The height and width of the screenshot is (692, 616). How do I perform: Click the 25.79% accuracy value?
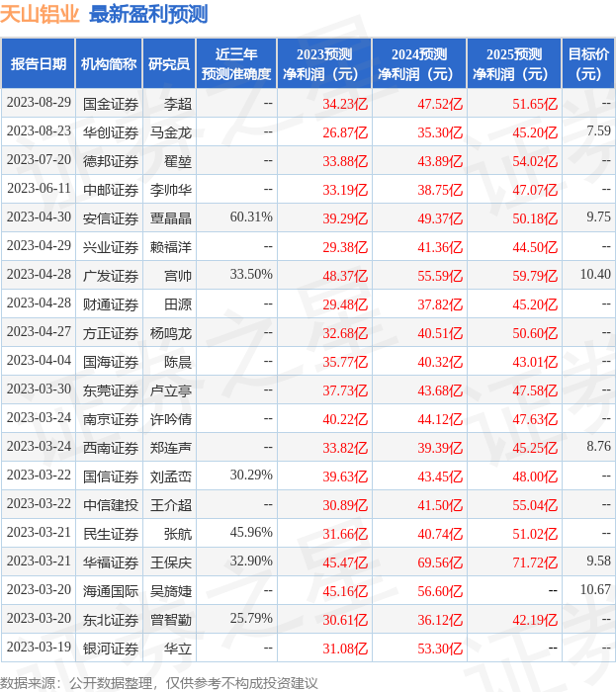point(251,618)
